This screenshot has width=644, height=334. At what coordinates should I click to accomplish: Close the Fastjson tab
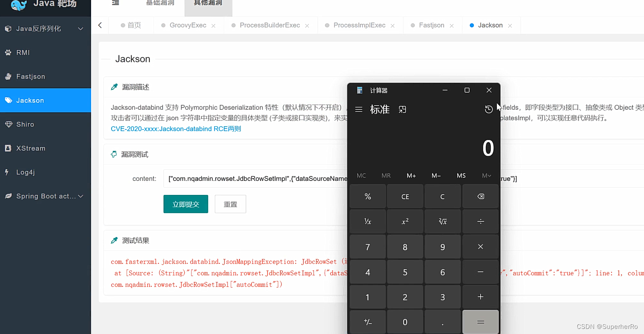coord(452,26)
